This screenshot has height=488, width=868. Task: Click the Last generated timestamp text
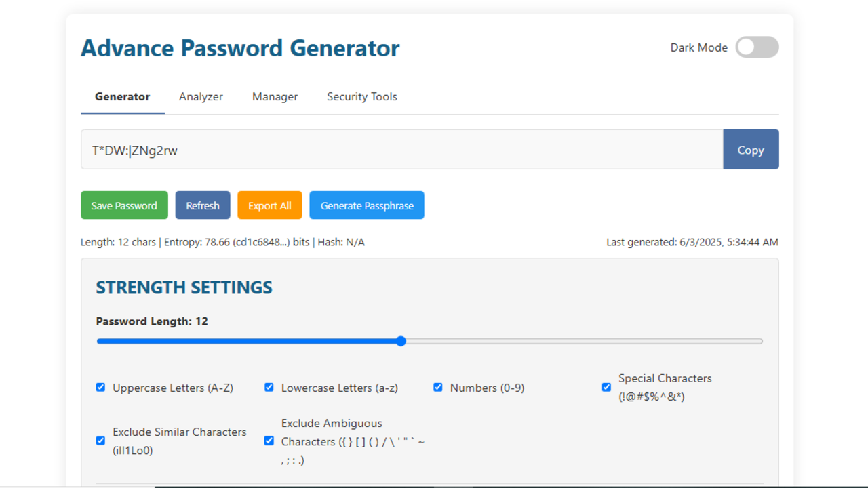pyautogui.click(x=692, y=242)
